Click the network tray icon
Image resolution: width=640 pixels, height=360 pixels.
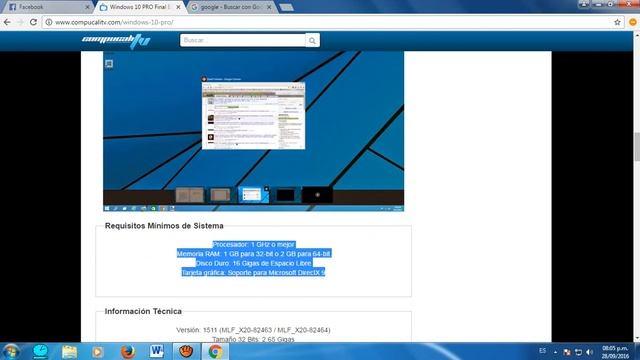tap(578, 352)
